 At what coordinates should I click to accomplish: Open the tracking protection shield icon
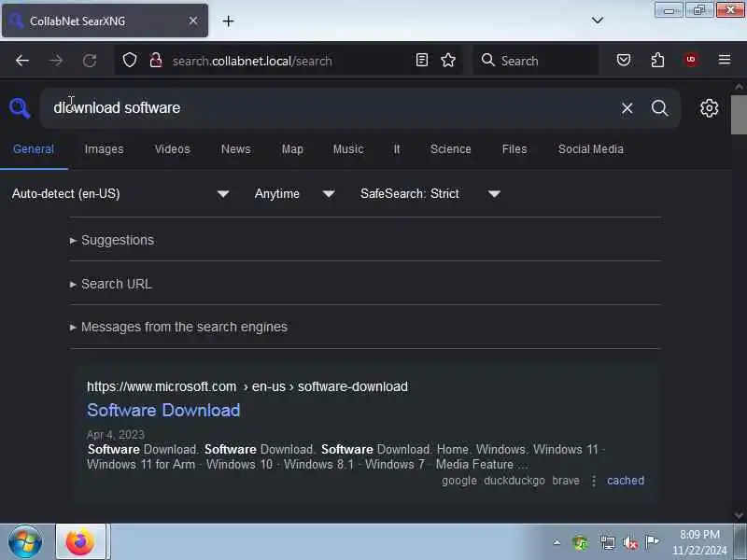tap(130, 61)
